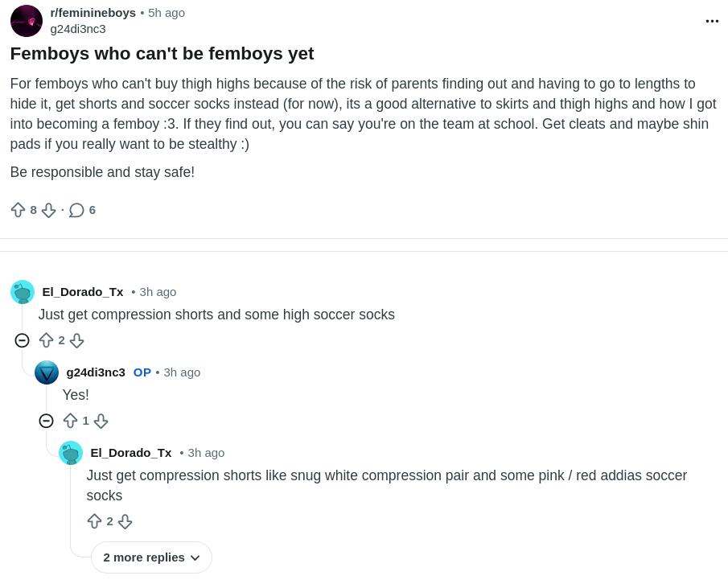Open g24di3nc3's profile in the reply
The width and height of the screenshot is (728, 584).
pyautogui.click(x=96, y=372)
